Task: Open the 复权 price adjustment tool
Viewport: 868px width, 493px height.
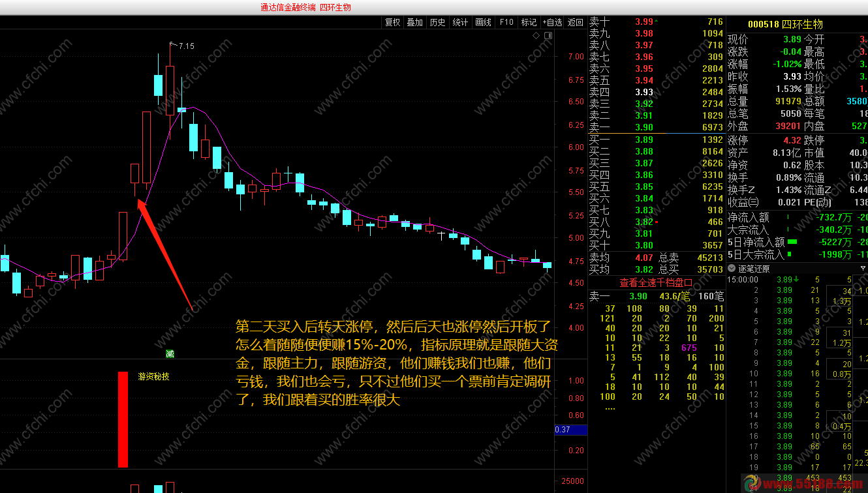Action: pos(392,22)
